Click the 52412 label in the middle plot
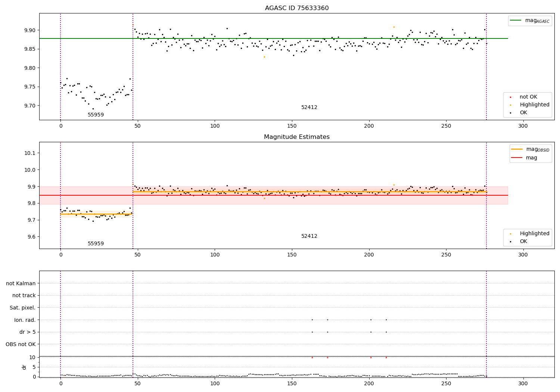560x392 pixels. click(x=309, y=236)
